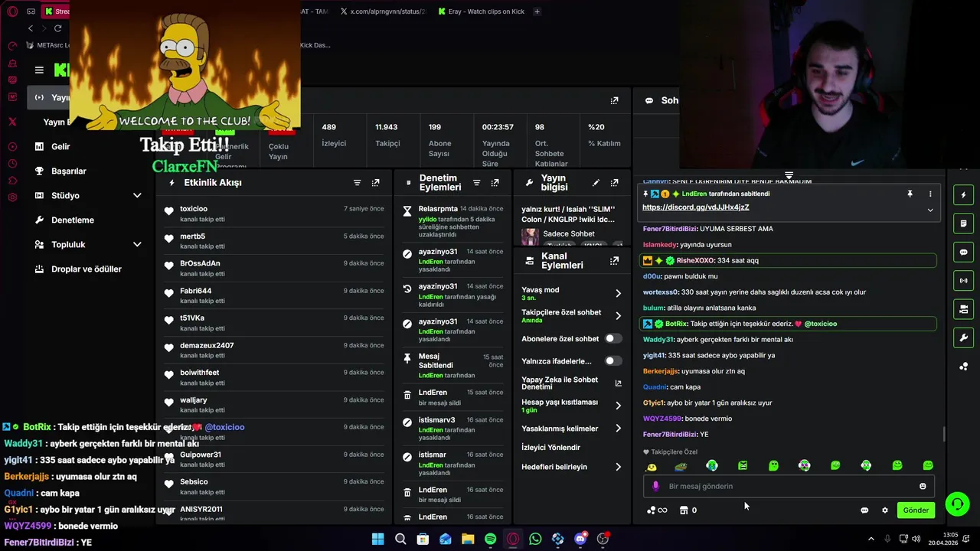Select the Pepe frog emote

681,466
